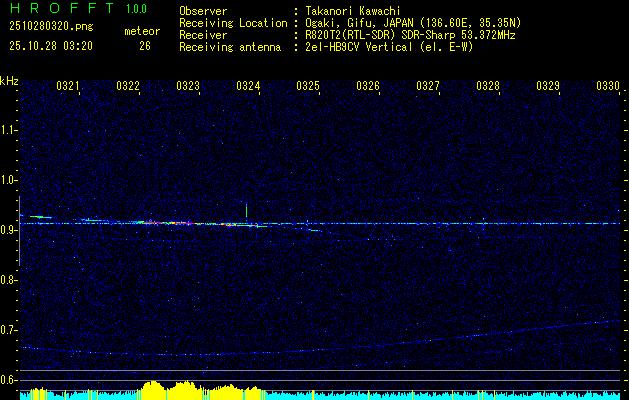Click the R820T2(RTL-SDR) receiver description
Image resolution: width=629 pixels, height=400 pixels.
point(410,35)
